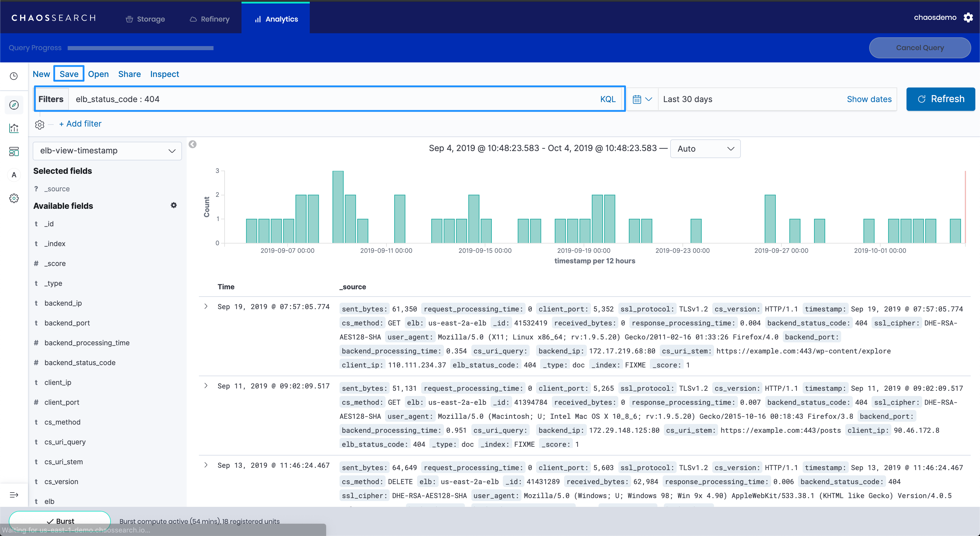
Task: Click the filter options gear icon
Action: coord(40,125)
